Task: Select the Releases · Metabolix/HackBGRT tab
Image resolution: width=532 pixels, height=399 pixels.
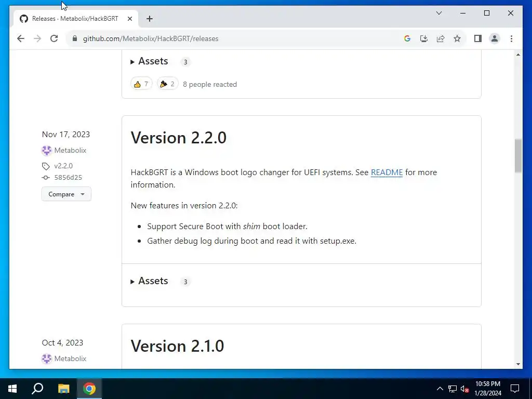Action: pos(76,19)
